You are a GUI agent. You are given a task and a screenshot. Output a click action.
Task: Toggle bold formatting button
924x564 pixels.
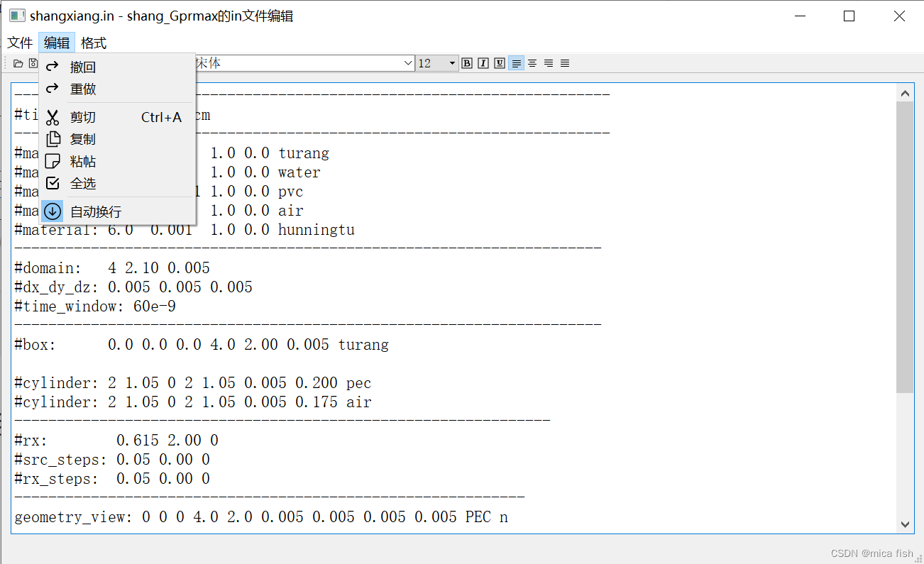[x=467, y=63]
